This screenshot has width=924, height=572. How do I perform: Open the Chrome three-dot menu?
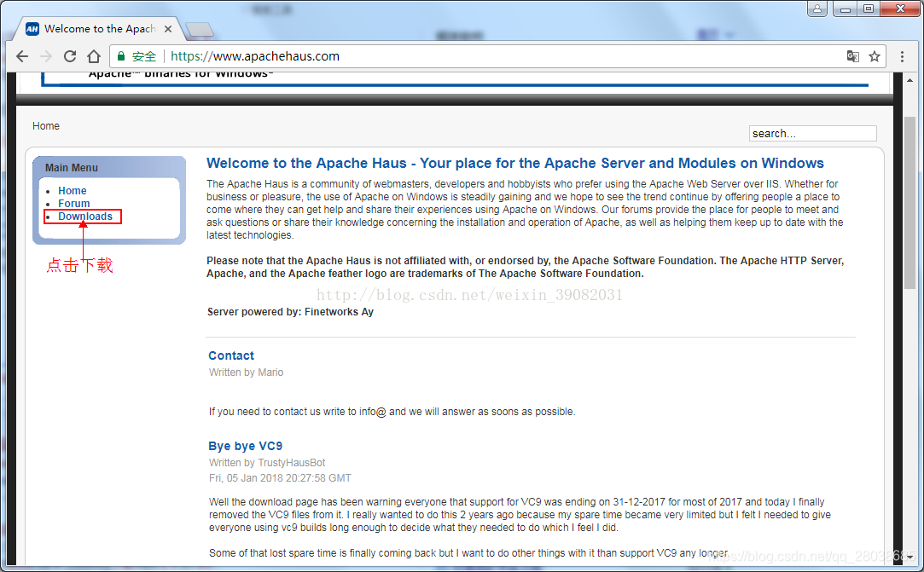902,56
